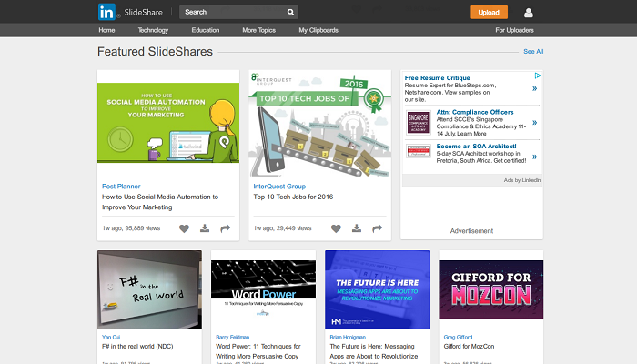Open Top 10 Tech Jobs of 2016 thumbnail
The height and width of the screenshot is (364, 637).
click(319, 123)
